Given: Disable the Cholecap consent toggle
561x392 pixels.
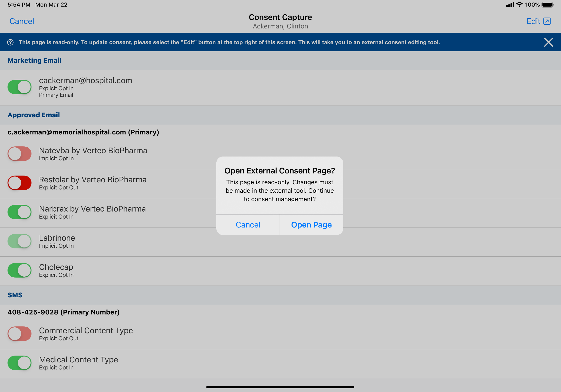Looking at the screenshot, I should tap(19, 270).
